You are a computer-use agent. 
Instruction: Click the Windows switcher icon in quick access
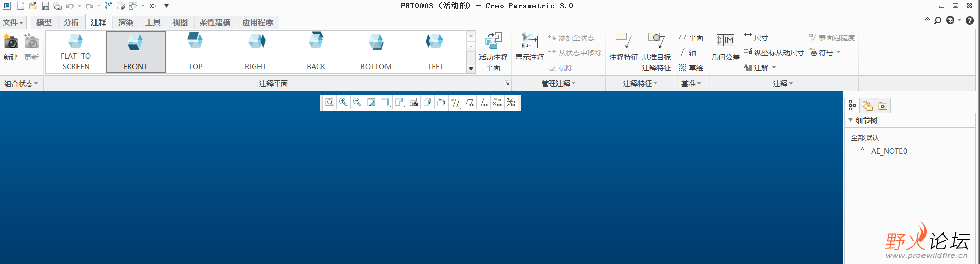click(133, 6)
